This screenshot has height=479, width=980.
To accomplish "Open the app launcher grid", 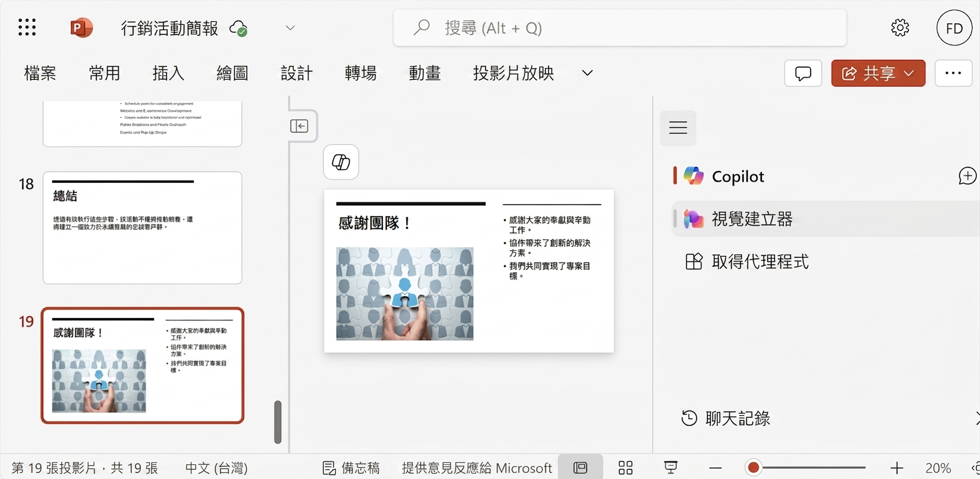I will pos(27,27).
